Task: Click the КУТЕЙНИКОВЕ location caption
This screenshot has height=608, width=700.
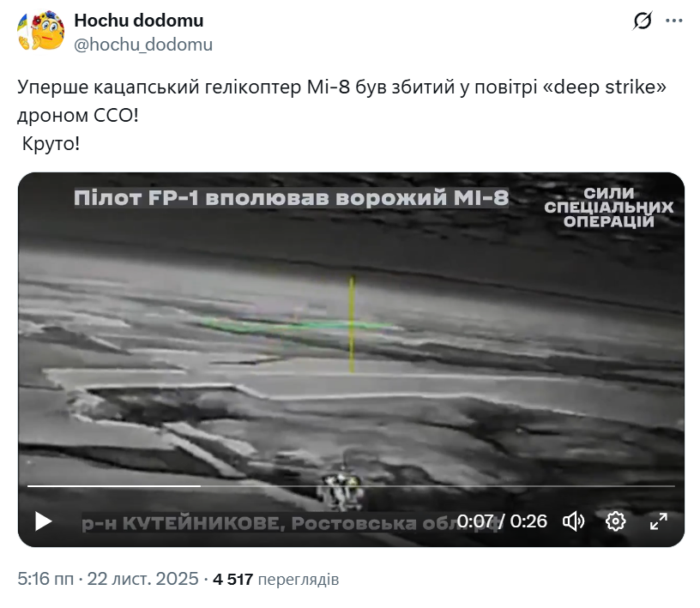Action: (x=290, y=523)
